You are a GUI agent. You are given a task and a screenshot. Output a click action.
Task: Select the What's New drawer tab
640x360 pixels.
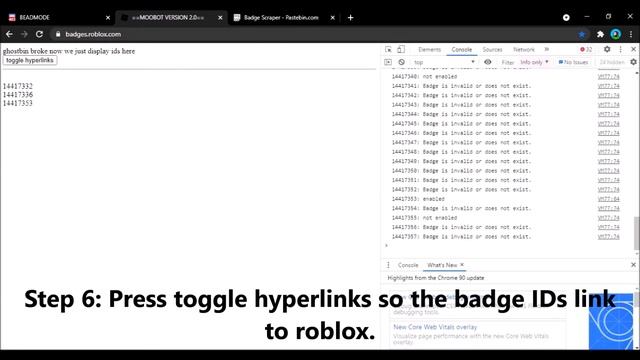(442, 265)
